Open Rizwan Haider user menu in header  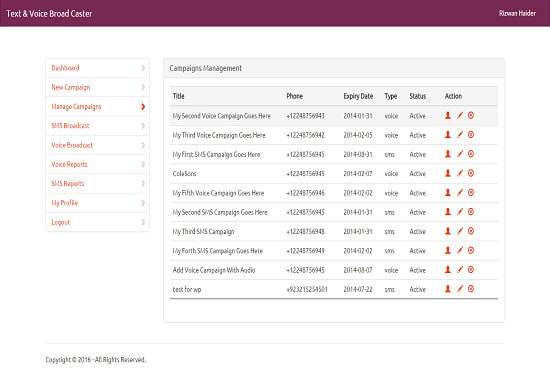tap(517, 13)
